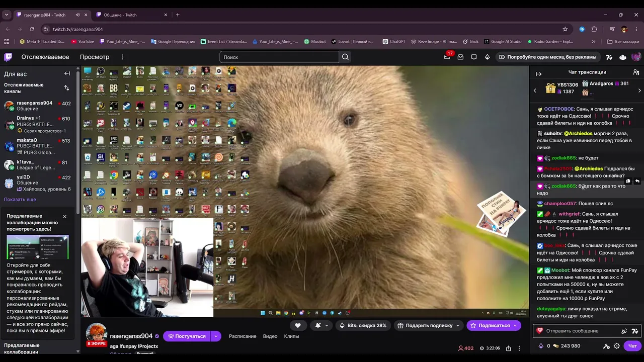The height and width of the screenshot is (362, 644).
Task: Collapse the 'Для вас' sidebar
Action: point(67,73)
